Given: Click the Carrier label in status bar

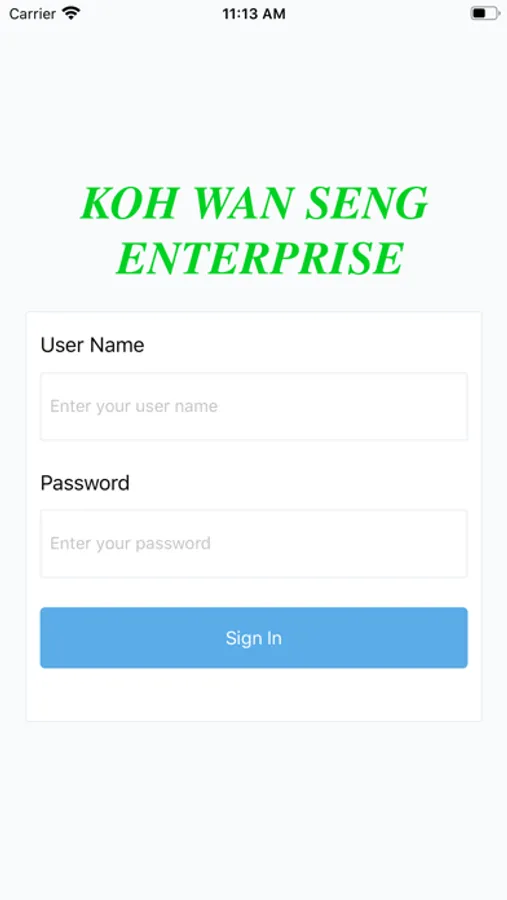Looking at the screenshot, I should 33,13.
